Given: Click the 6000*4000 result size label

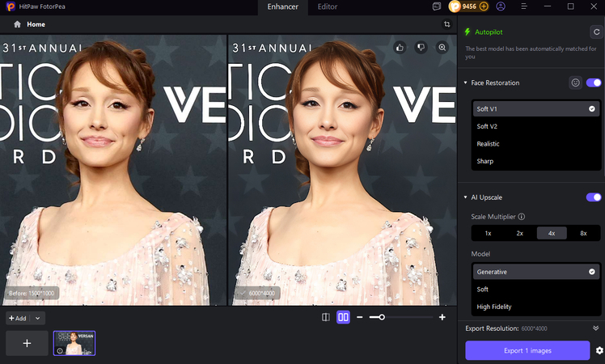Looking at the screenshot, I should point(257,294).
